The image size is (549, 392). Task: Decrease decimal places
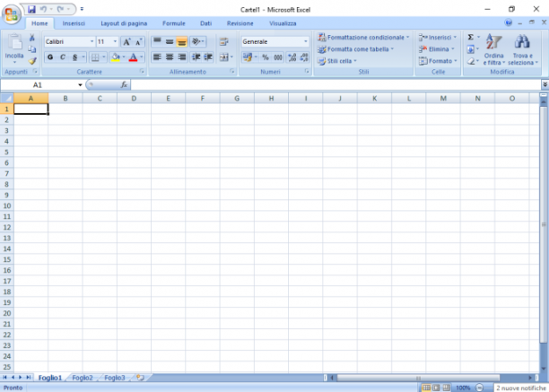[x=304, y=57]
